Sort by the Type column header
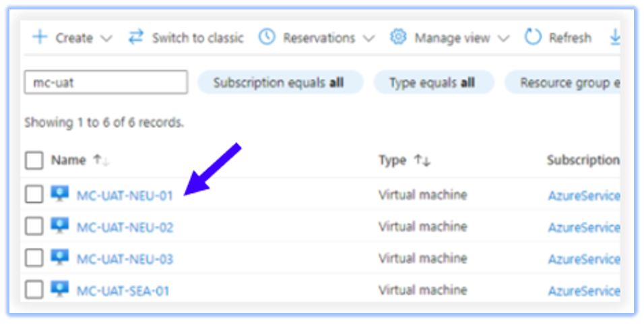644x325 pixels. tap(393, 160)
